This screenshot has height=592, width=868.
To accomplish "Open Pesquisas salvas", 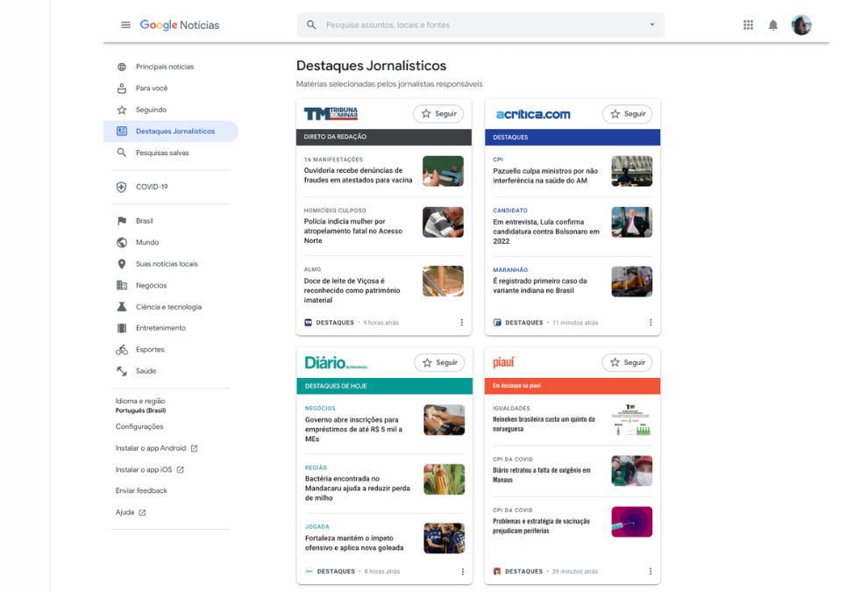I will (162, 153).
